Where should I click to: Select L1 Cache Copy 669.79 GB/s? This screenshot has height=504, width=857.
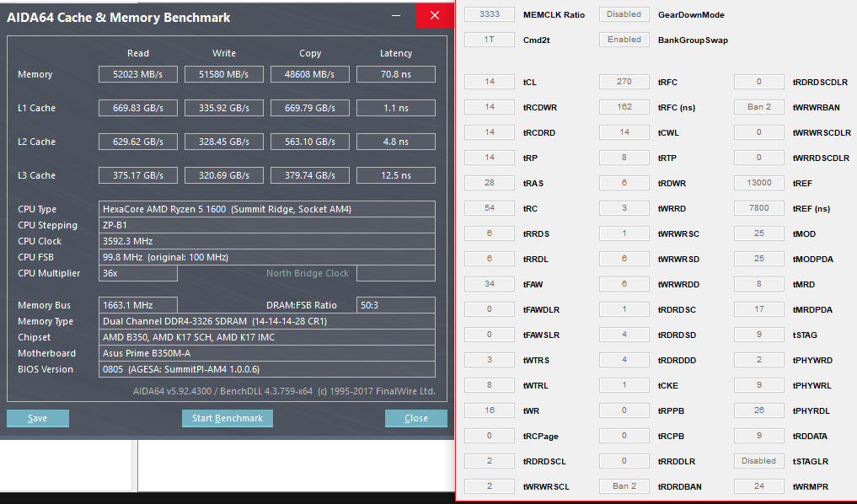click(310, 108)
